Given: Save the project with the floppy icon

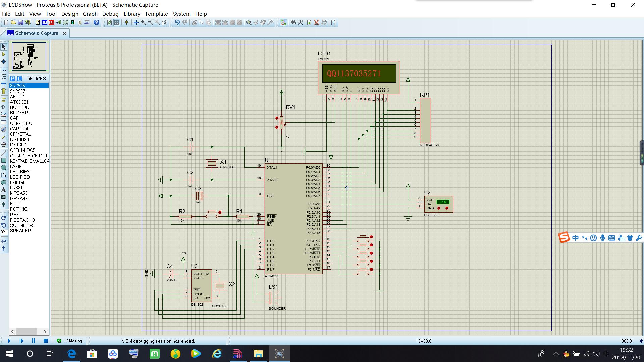Looking at the screenshot, I should click(x=21, y=23).
